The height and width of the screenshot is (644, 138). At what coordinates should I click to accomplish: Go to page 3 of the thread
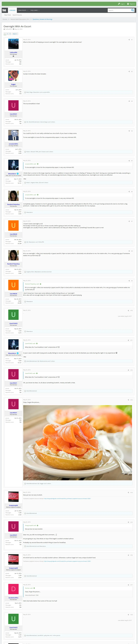coord(10,34)
